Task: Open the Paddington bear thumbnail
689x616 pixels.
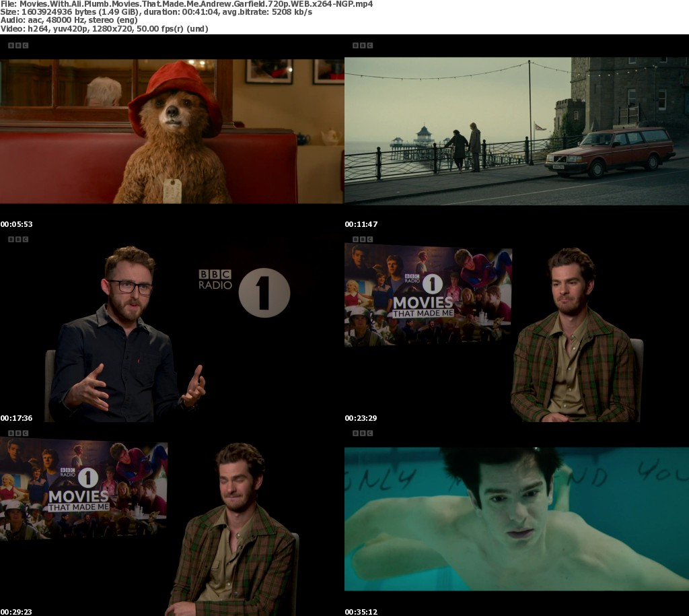Action: click(172, 131)
